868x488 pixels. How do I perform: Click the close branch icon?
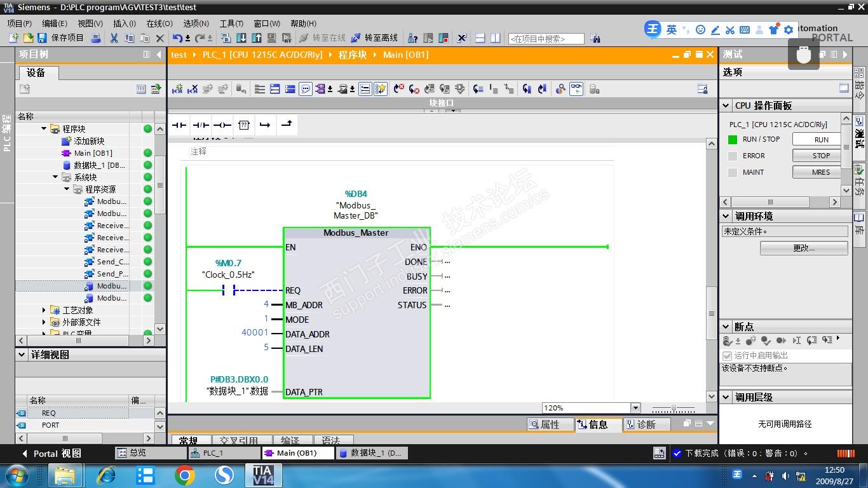point(287,125)
